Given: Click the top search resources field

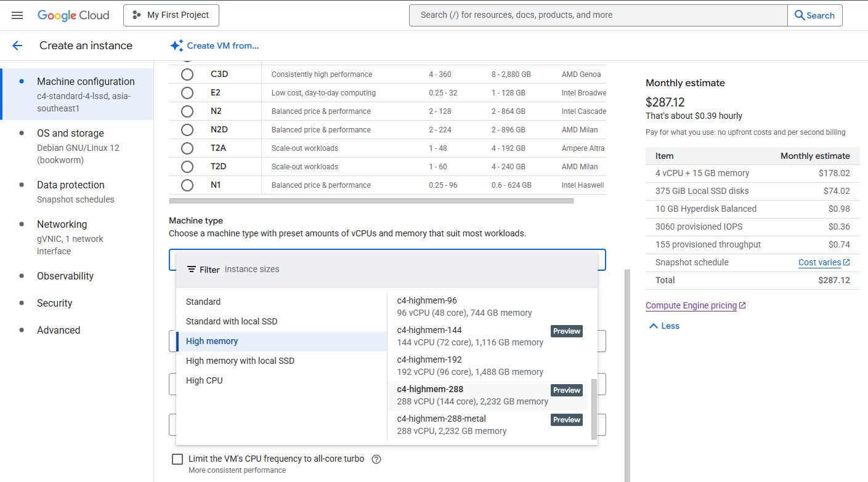Looking at the screenshot, I should click(x=598, y=15).
